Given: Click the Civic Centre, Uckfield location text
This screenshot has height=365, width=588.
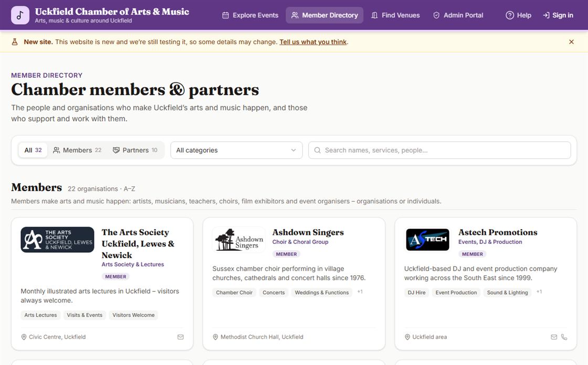Looking at the screenshot, I should click(57, 337).
